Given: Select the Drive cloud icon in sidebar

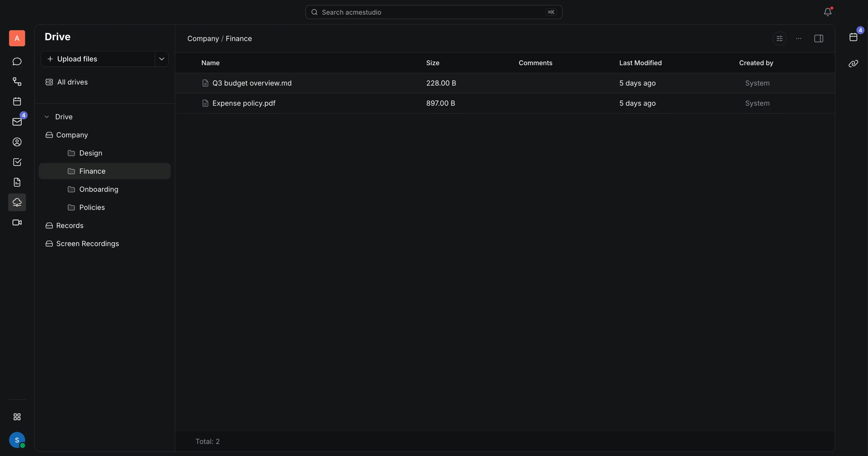Looking at the screenshot, I should 17,202.
